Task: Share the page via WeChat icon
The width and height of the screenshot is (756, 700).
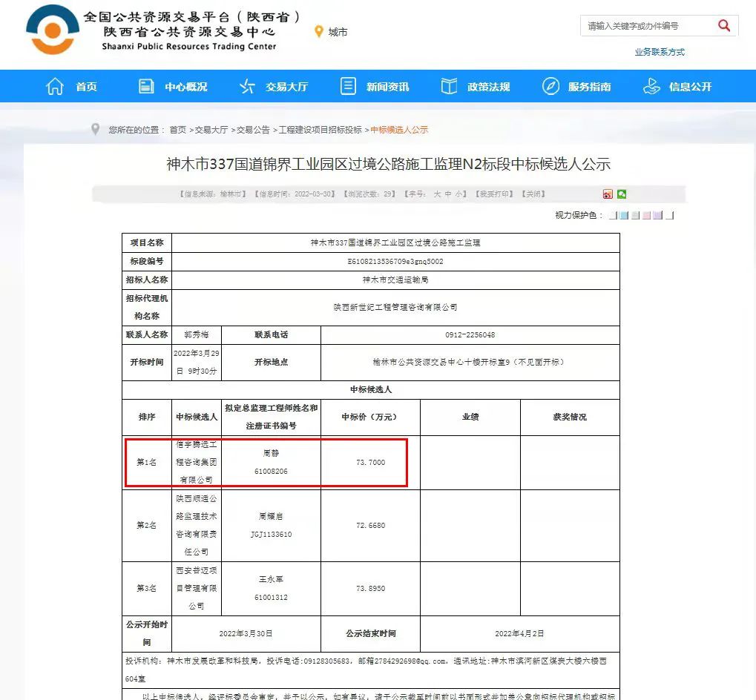Action: pyautogui.click(x=622, y=194)
